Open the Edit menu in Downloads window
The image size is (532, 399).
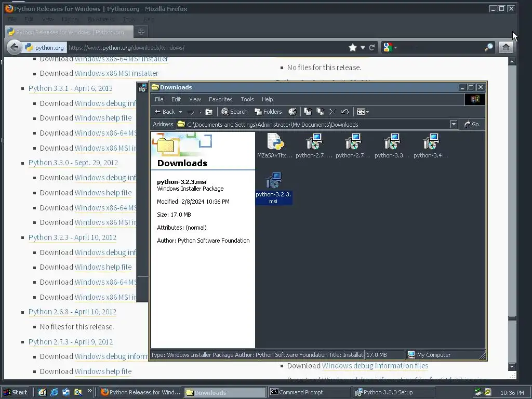(176, 99)
